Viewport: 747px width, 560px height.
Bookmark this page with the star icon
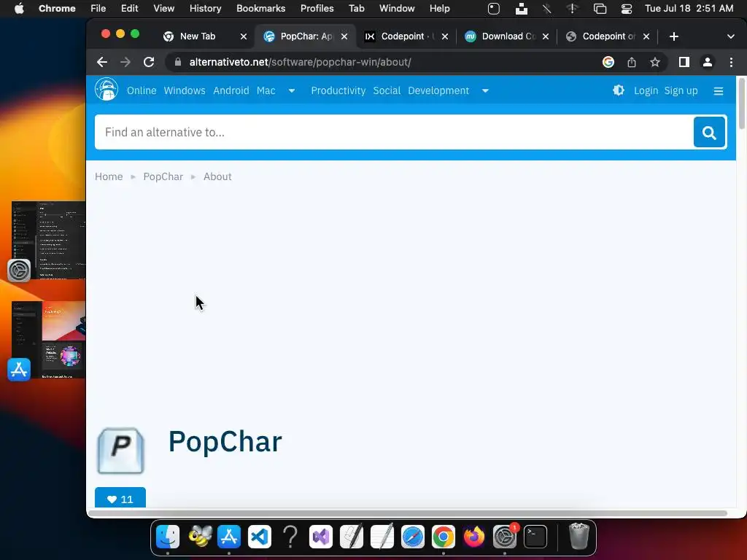click(x=655, y=63)
